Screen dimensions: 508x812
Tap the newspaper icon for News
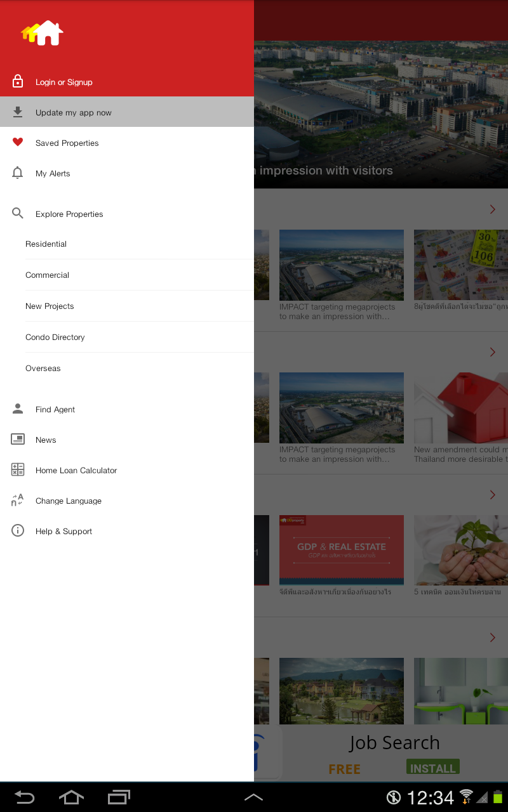click(x=18, y=439)
